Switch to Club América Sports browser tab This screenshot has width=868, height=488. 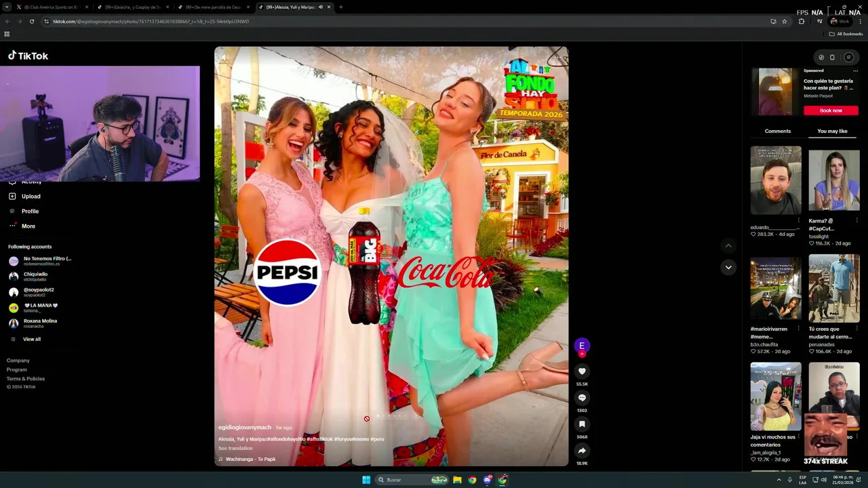51,7
